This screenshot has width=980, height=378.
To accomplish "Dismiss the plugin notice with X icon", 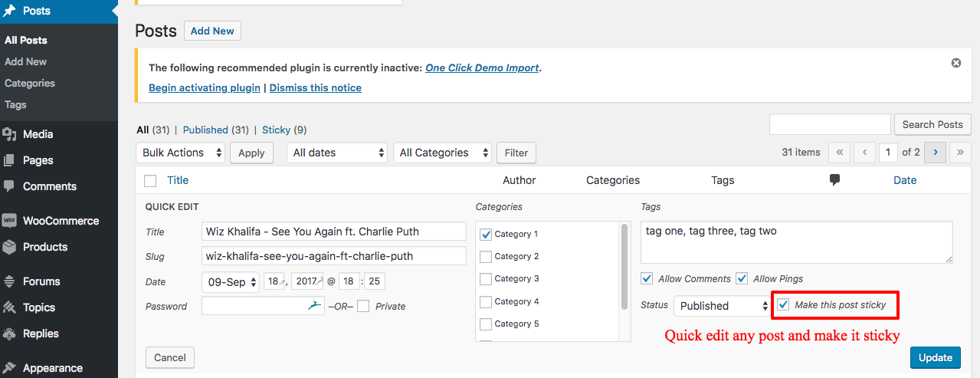I will [955, 63].
